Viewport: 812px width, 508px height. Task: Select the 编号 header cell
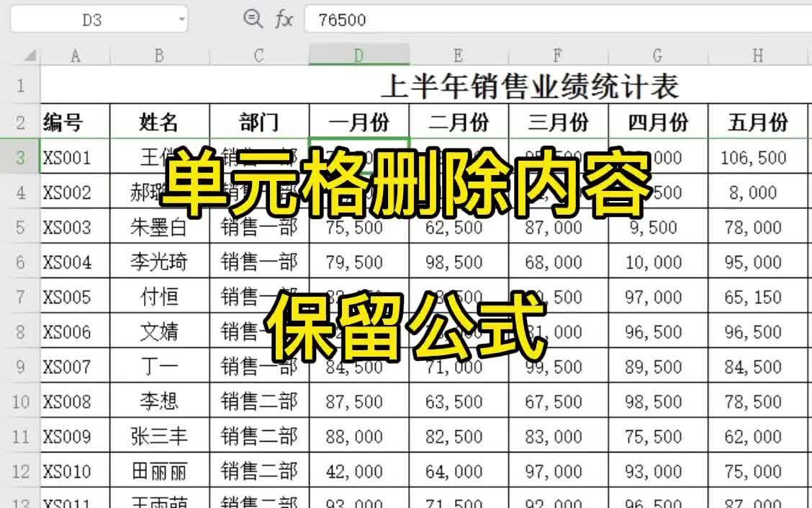pyautogui.click(x=75, y=122)
